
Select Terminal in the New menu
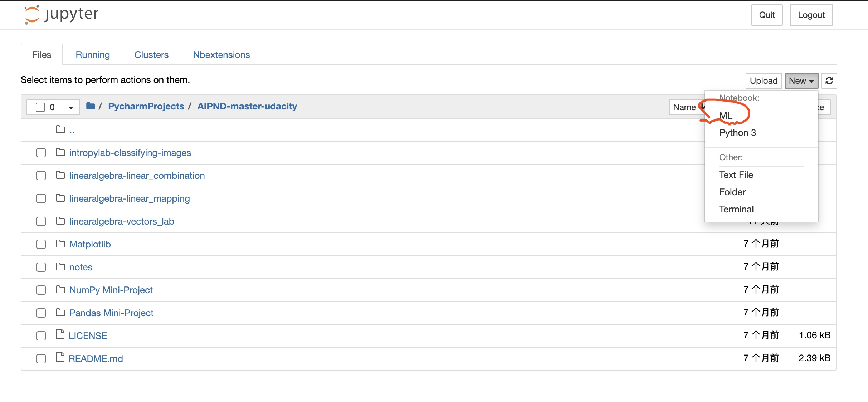tap(736, 209)
